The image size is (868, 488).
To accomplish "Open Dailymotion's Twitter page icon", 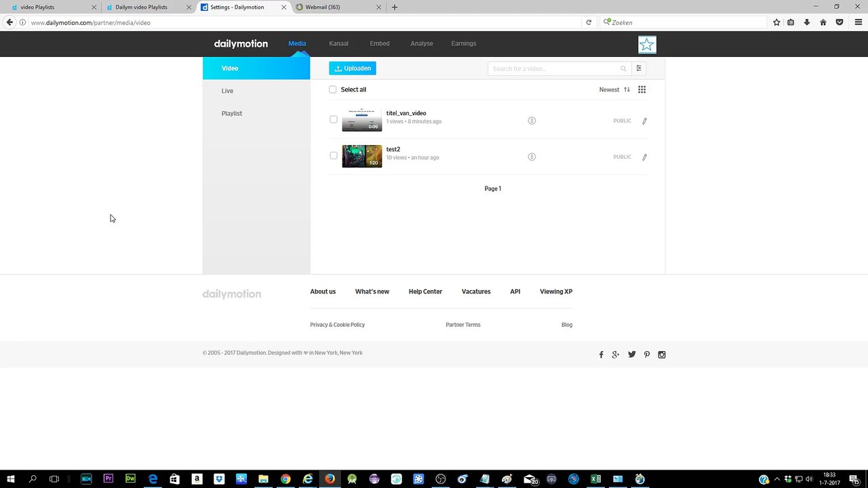I will coord(632,354).
